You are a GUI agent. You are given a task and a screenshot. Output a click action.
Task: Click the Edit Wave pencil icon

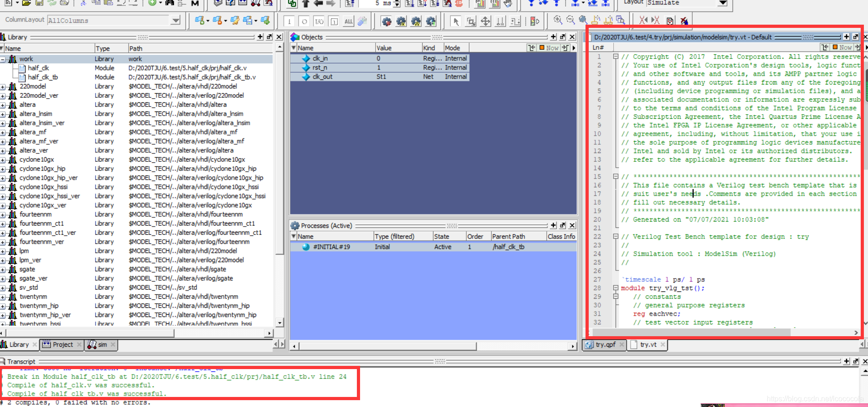pos(235,21)
